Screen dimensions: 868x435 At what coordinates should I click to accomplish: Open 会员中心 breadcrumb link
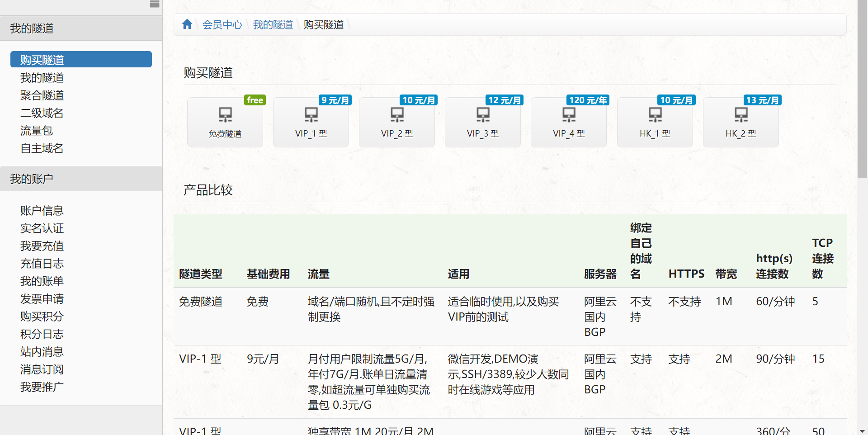pos(222,24)
